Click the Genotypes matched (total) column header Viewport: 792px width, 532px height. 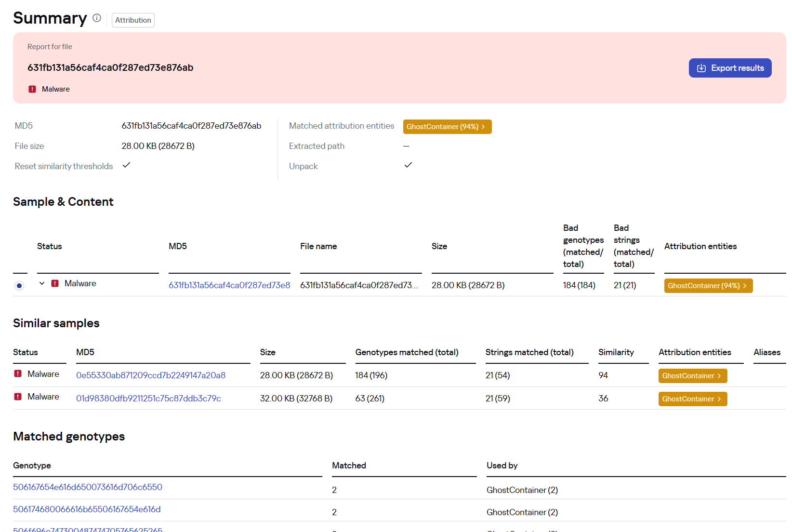pyautogui.click(x=407, y=352)
